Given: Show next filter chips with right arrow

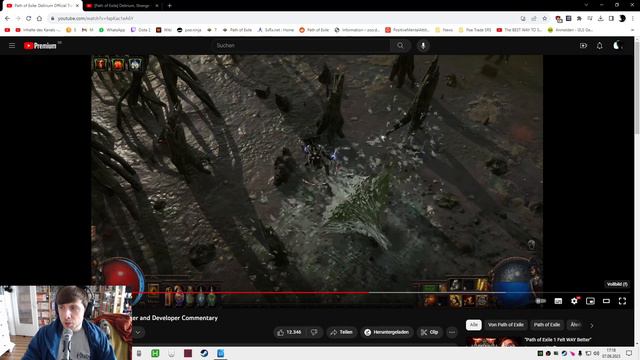Looking at the screenshot, I should click(x=592, y=325).
